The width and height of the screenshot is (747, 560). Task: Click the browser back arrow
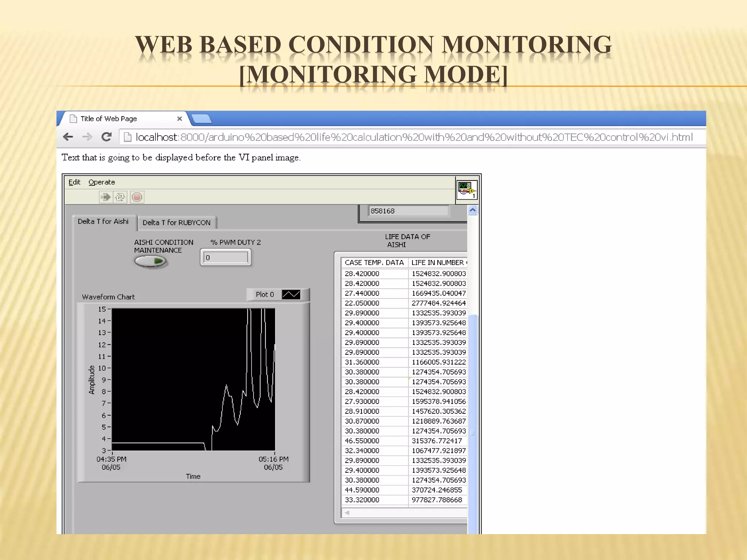pos(68,137)
